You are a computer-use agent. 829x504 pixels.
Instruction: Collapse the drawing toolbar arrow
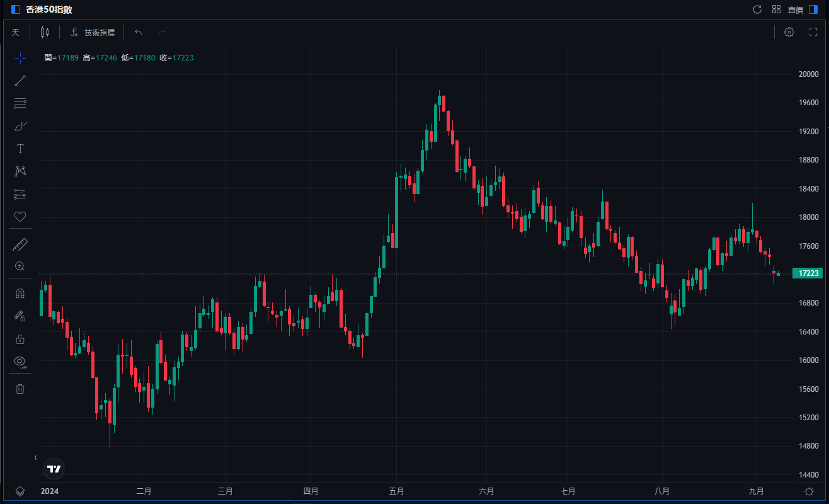pyautogui.click(x=36, y=457)
